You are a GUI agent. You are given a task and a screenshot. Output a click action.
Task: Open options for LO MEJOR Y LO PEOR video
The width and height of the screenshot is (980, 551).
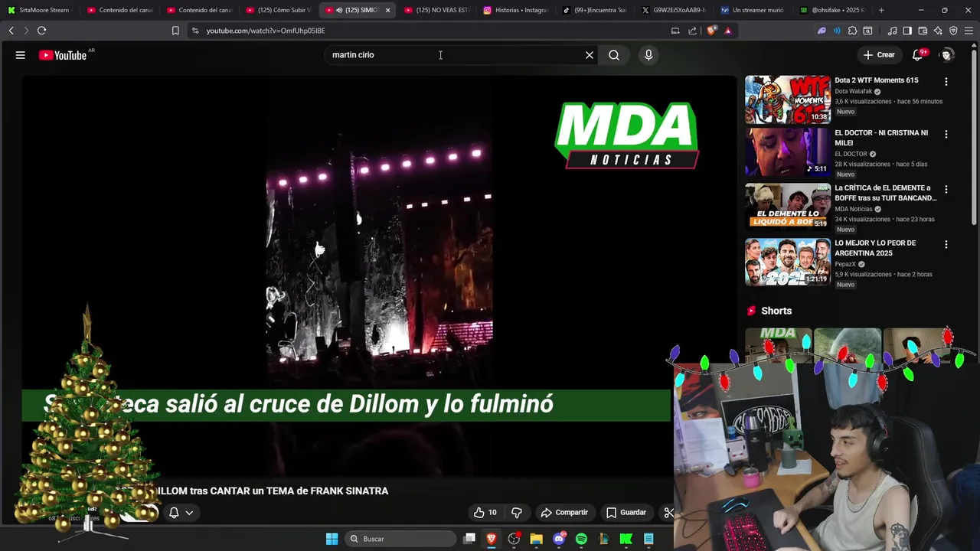click(946, 244)
